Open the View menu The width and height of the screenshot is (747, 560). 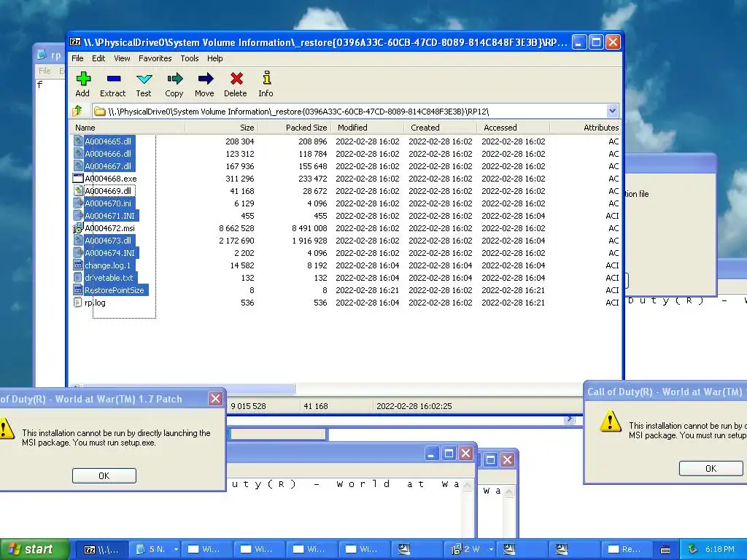pyautogui.click(x=122, y=58)
